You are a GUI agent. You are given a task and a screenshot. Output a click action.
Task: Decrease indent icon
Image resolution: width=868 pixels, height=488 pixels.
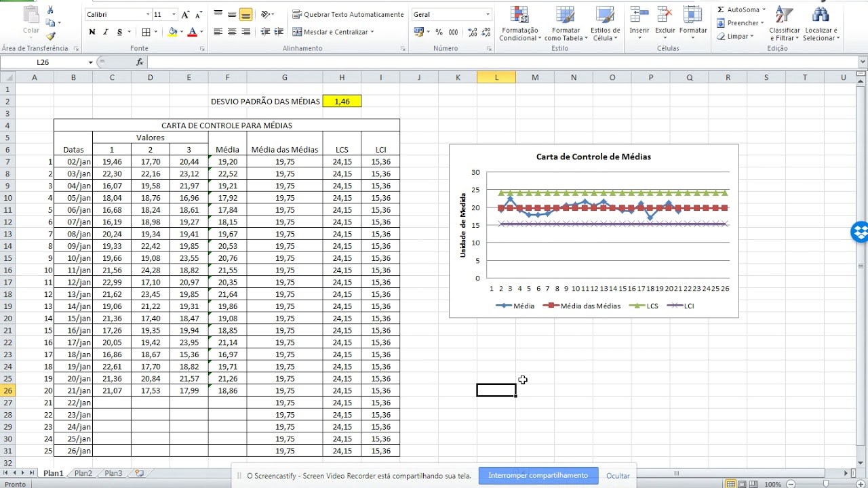coord(265,32)
